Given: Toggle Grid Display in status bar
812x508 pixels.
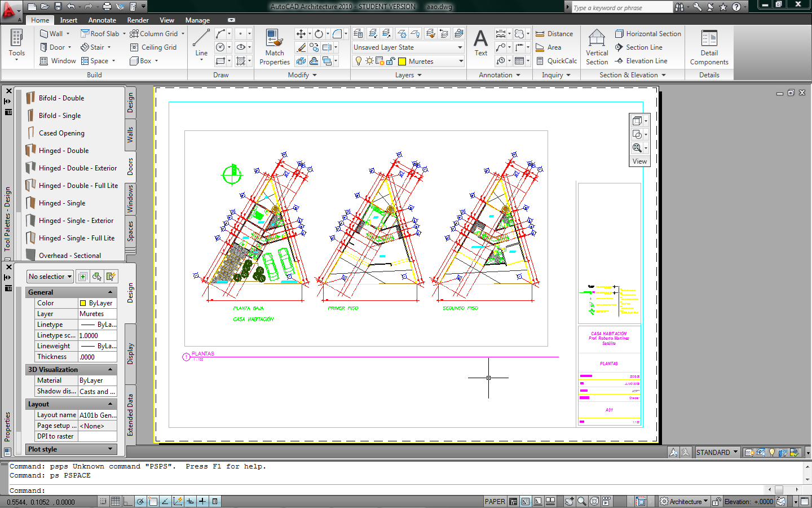Looking at the screenshot, I should tap(115, 501).
